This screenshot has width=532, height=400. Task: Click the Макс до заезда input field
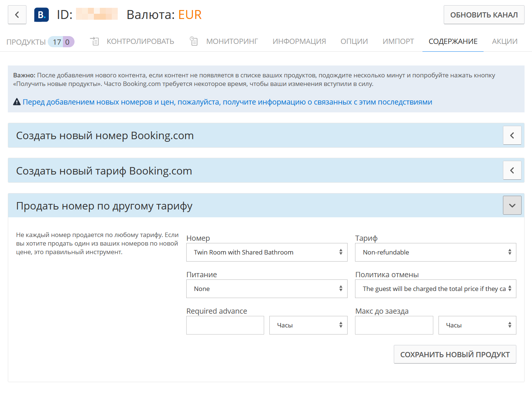(394, 325)
